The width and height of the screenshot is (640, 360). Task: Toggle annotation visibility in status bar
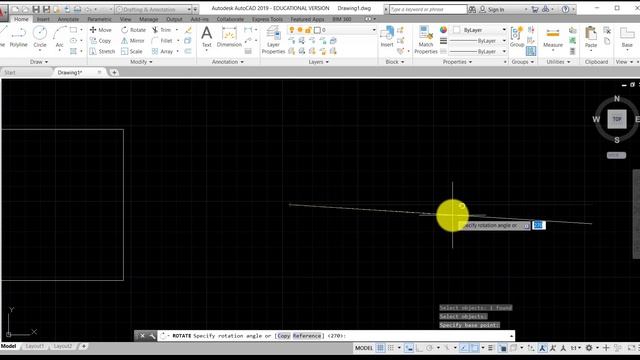click(x=542, y=348)
